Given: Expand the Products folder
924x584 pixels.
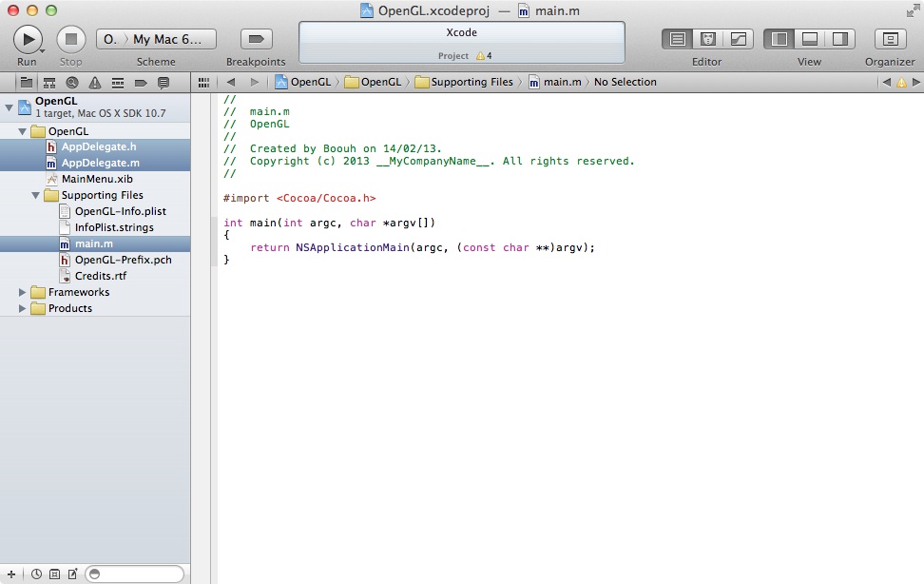Looking at the screenshot, I should coord(23,308).
